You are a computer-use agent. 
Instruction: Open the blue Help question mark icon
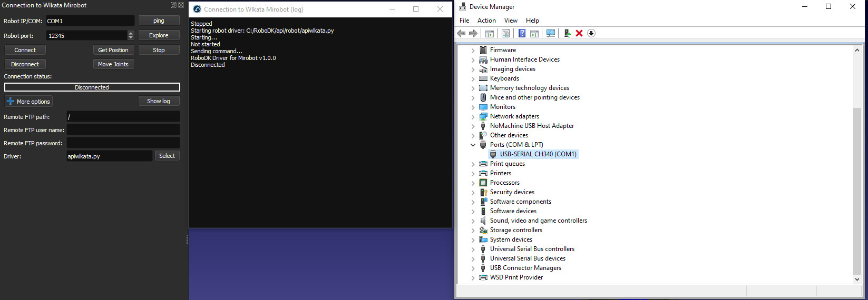522,33
